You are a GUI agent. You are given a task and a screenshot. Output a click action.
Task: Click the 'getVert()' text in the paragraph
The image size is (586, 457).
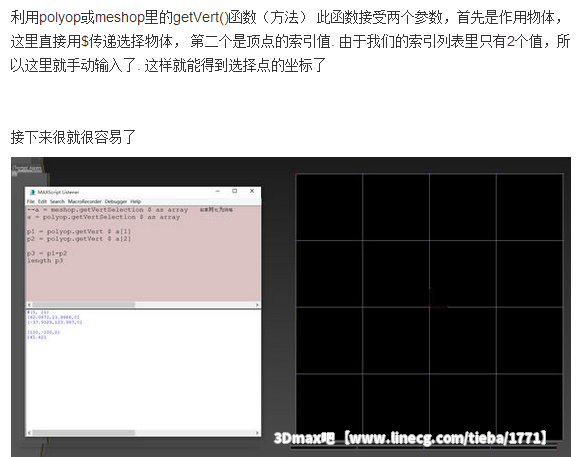pos(201,18)
